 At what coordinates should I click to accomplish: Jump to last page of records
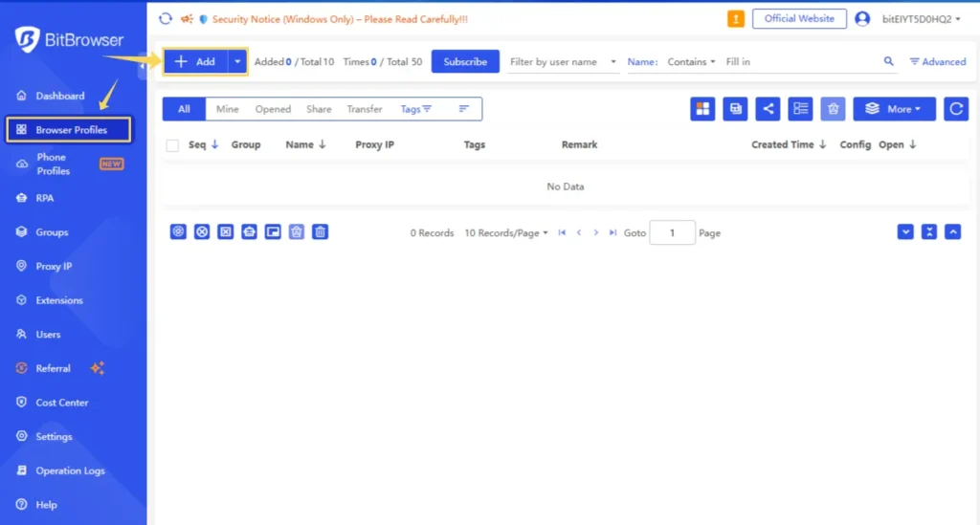tap(613, 232)
